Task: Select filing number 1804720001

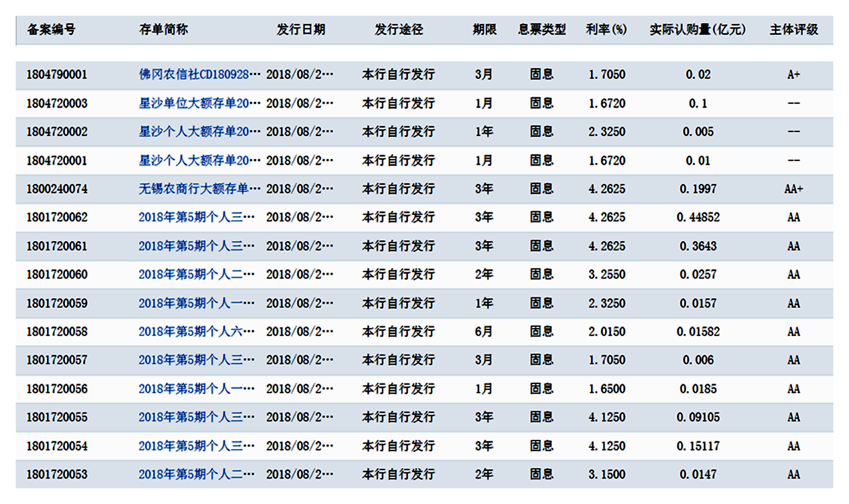Action: (57, 160)
